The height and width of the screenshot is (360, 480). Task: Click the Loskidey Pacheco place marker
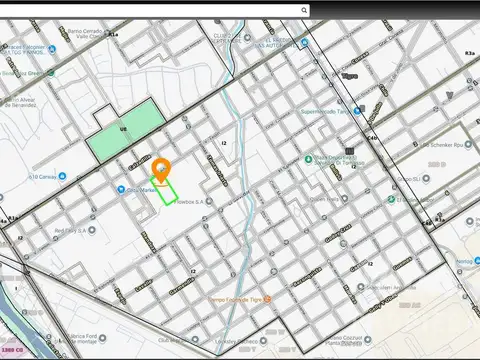(x=263, y=341)
